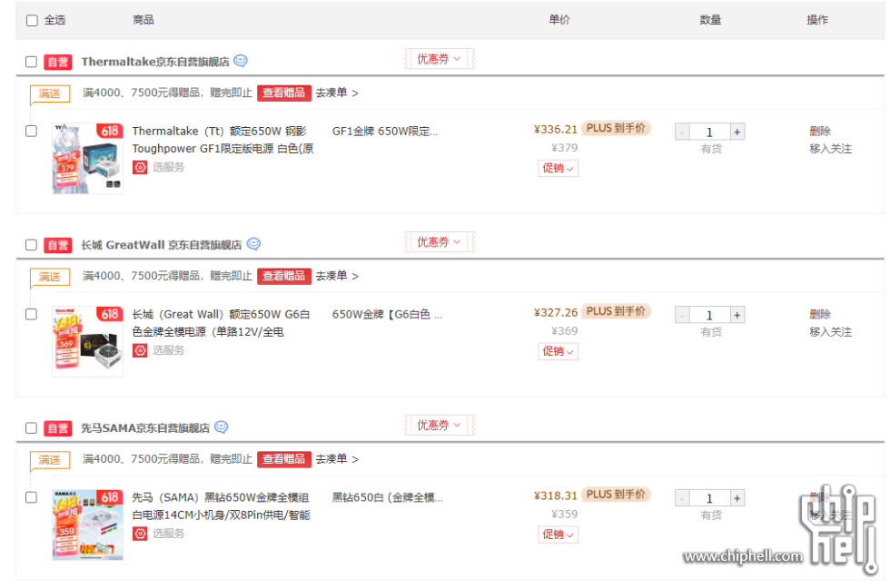The width and height of the screenshot is (890, 588).
Task: Click PLUS到手价 tag by ¥327.26
Action: pyautogui.click(x=616, y=311)
